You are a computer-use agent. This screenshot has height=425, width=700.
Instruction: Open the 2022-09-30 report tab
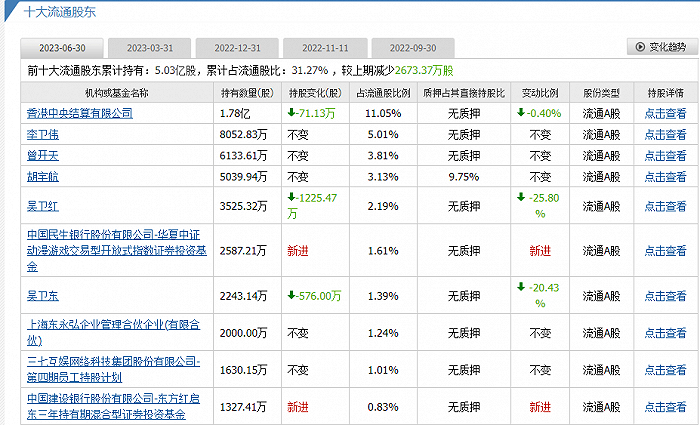(413, 48)
